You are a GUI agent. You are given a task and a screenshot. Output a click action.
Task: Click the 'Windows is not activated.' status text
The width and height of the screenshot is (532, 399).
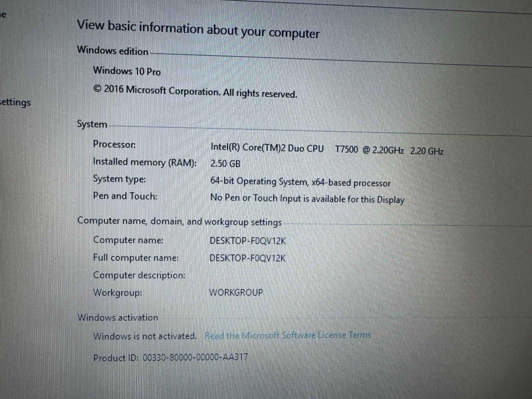coord(145,336)
